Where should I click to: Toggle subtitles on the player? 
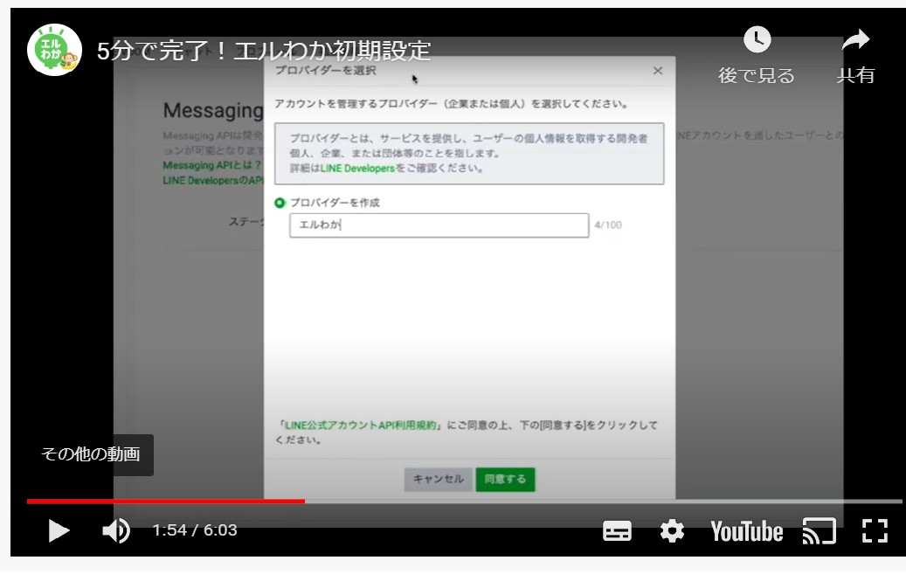click(x=617, y=530)
